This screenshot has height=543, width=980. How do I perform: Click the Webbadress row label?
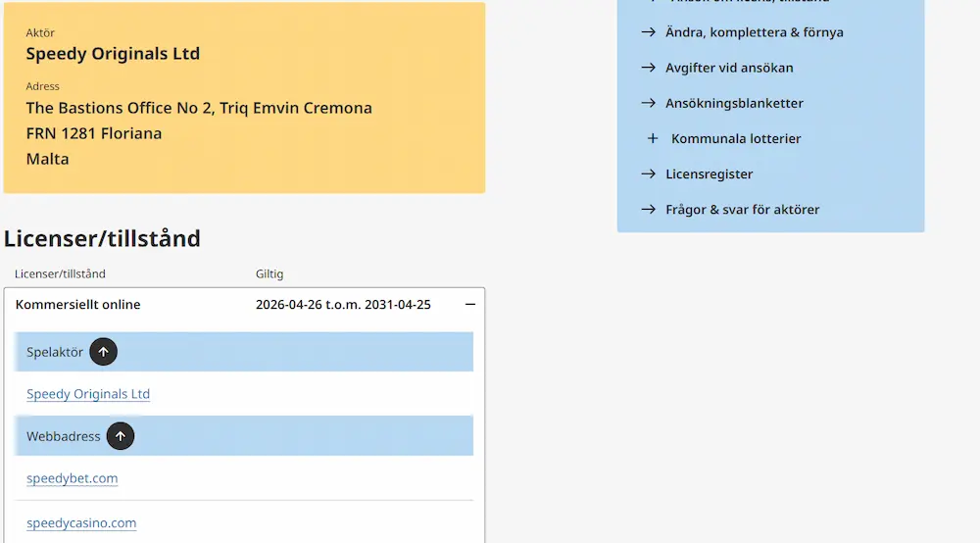coord(63,436)
